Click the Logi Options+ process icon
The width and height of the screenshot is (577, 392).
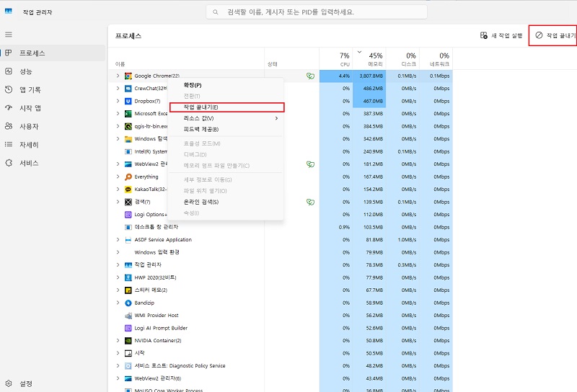pos(128,215)
